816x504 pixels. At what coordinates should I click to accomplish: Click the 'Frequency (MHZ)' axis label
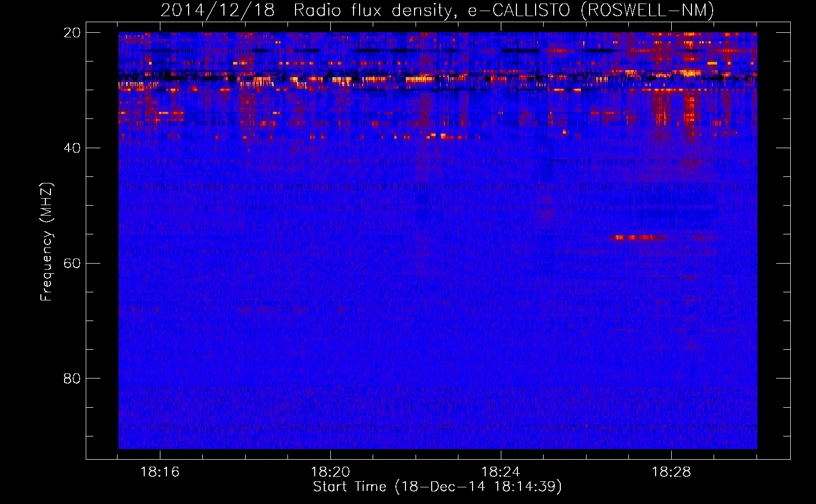(x=46, y=241)
